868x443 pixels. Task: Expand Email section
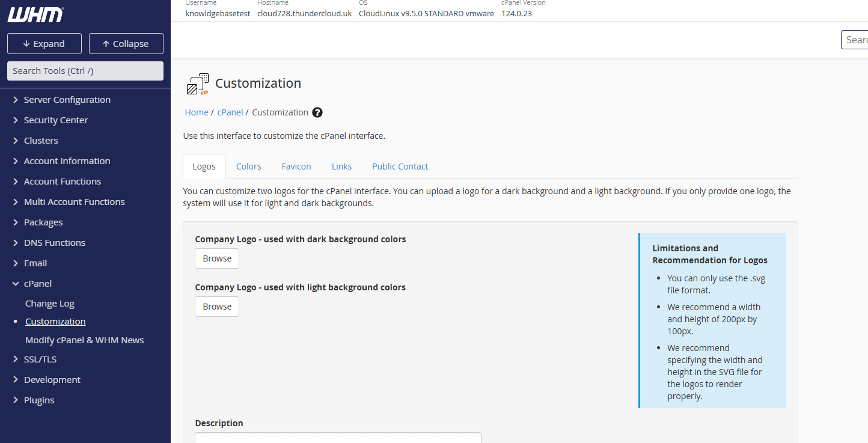tap(35, 263)
